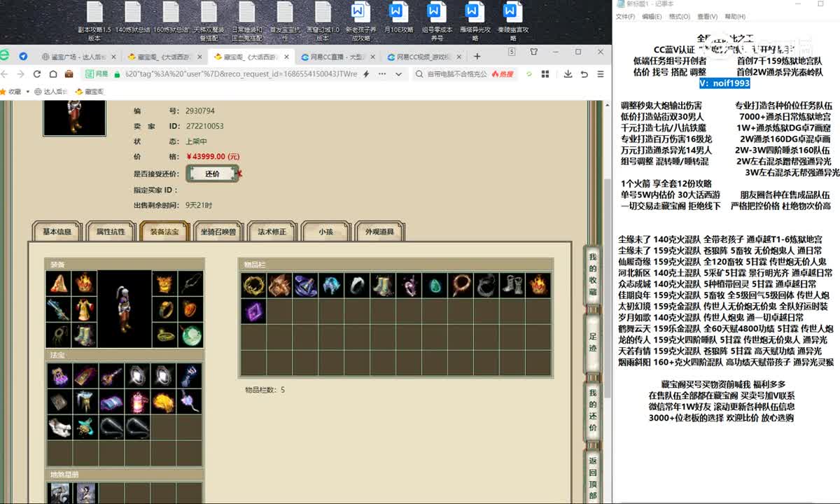
Task: Switch to the 基本信息 tab
Action: pos(56,231)
